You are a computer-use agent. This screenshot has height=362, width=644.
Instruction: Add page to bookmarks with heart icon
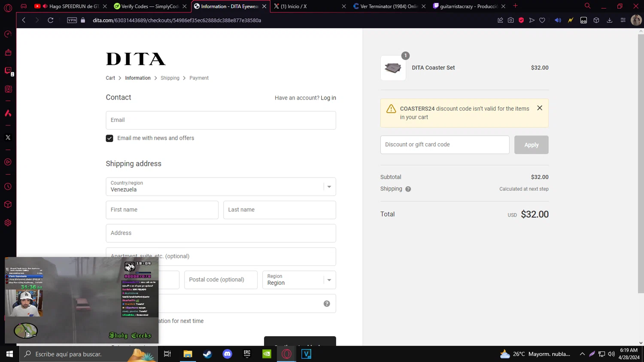[542, 20]
